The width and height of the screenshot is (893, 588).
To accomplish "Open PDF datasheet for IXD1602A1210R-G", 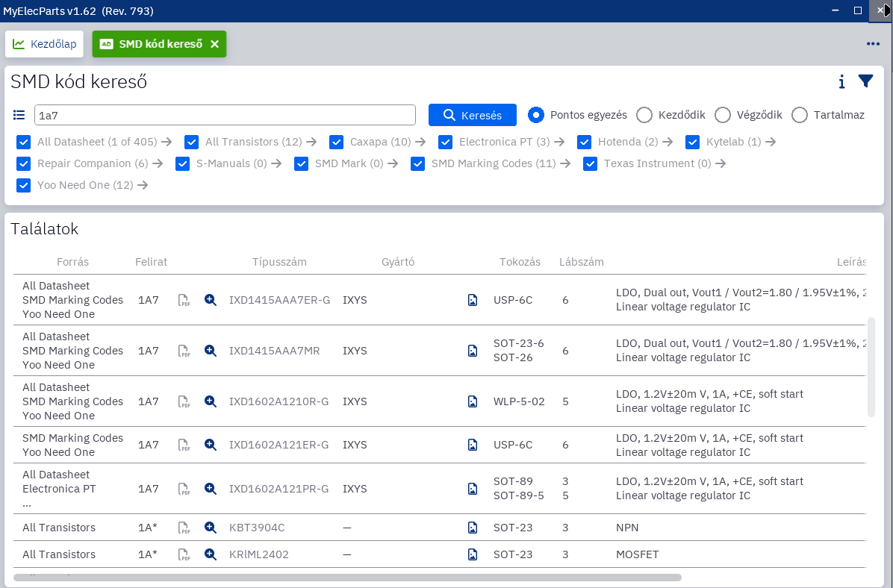I will point(184,402).
